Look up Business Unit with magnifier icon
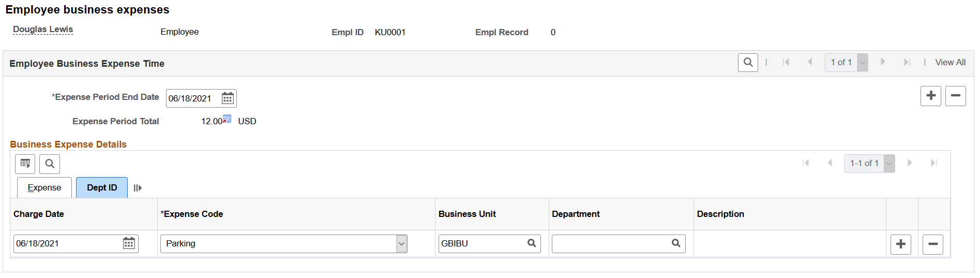The image size is (980, 278). point(532,243)
